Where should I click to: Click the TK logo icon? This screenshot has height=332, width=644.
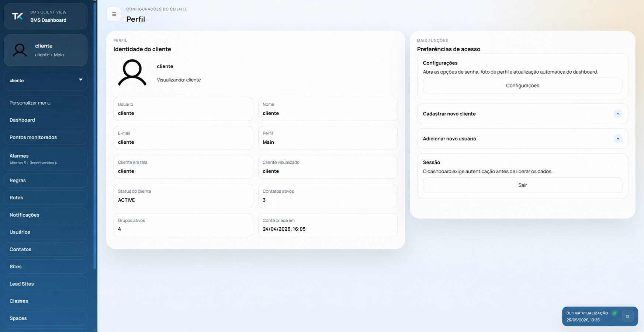(x=17, y=16)
